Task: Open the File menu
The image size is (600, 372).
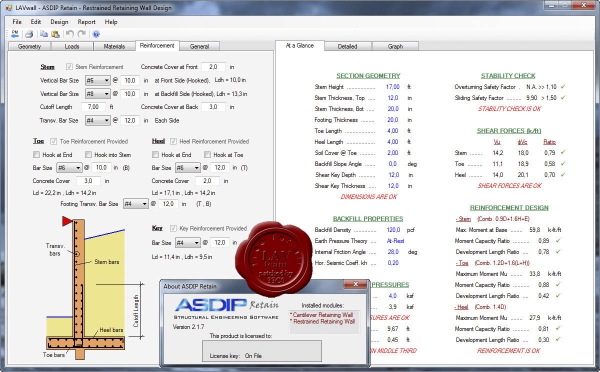Action: pos(17,22)
